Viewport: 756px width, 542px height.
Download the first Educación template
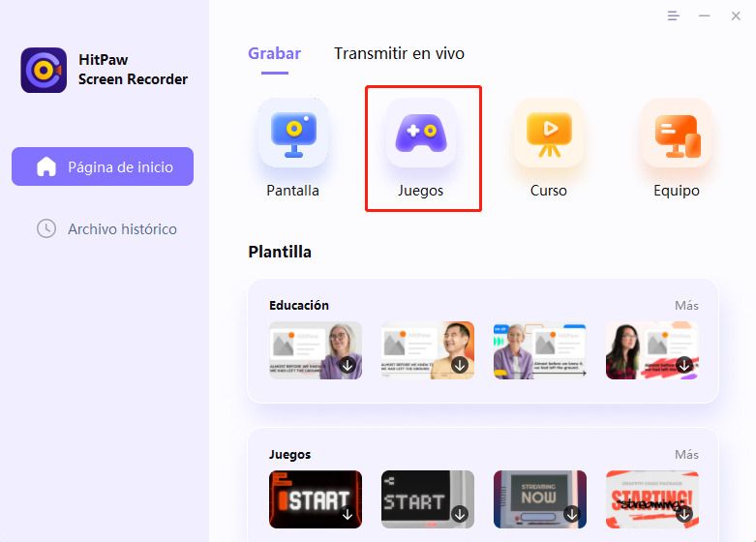348,365
